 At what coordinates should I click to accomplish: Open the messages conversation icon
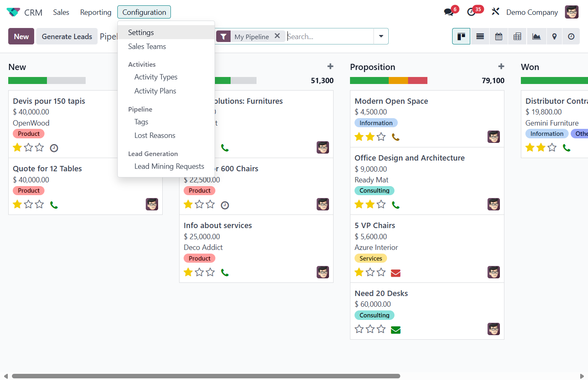(449, 12)
